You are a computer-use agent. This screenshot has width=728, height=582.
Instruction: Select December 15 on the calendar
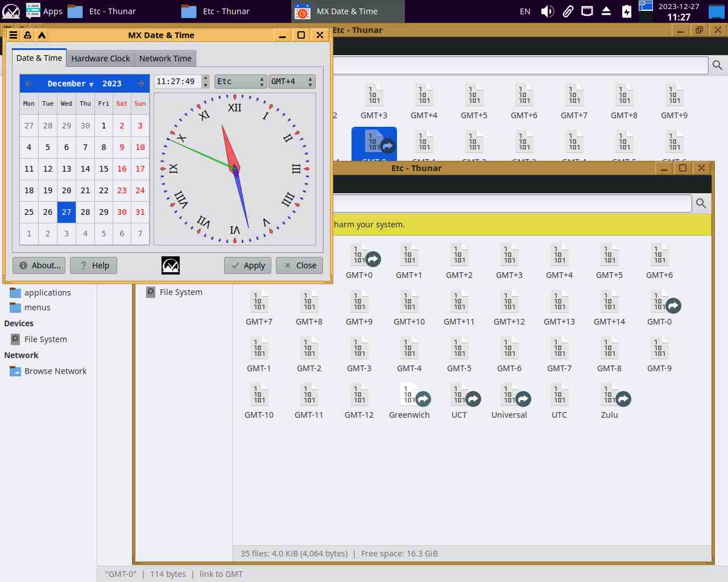[104, 169]
